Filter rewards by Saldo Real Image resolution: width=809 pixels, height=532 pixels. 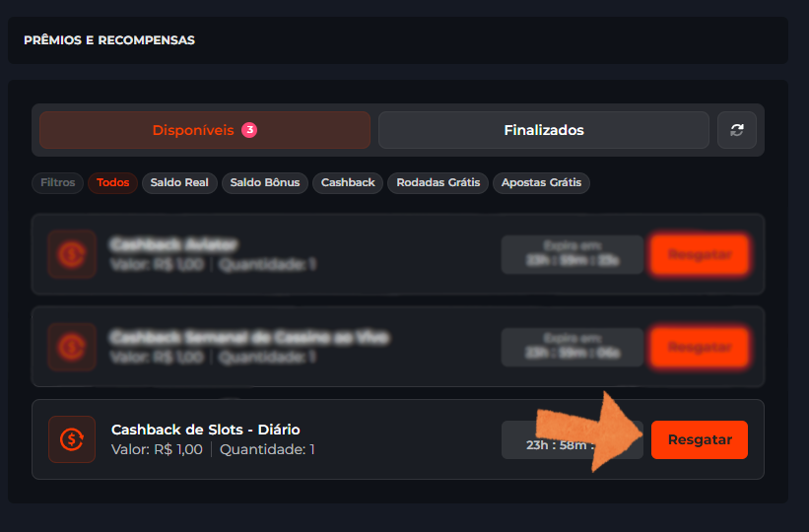click(x=179, y=182)
